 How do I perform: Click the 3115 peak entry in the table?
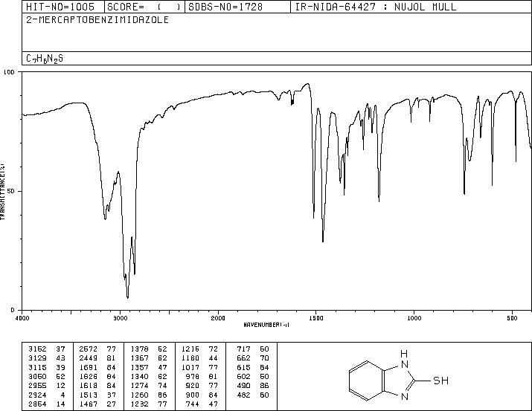[37, 367]
